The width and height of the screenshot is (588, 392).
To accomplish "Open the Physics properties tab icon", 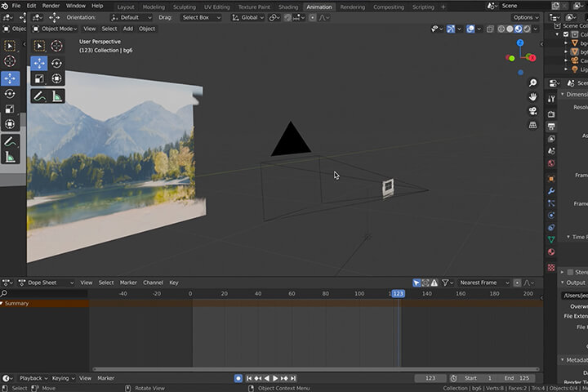I will tap(551, 216).
